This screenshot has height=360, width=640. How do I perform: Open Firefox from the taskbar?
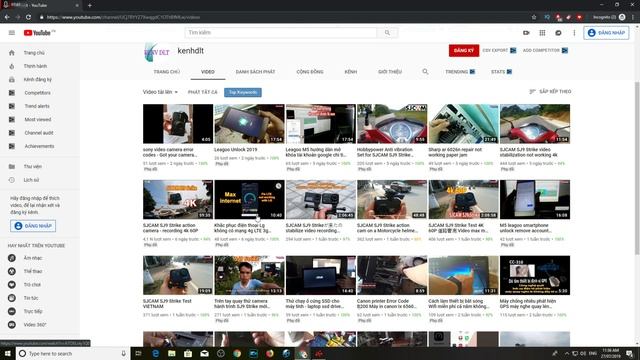[x=270, y=353]
